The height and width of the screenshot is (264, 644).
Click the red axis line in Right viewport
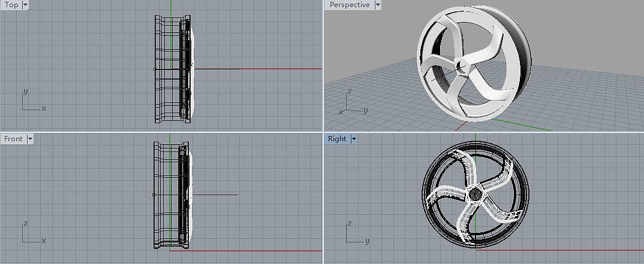570,250
